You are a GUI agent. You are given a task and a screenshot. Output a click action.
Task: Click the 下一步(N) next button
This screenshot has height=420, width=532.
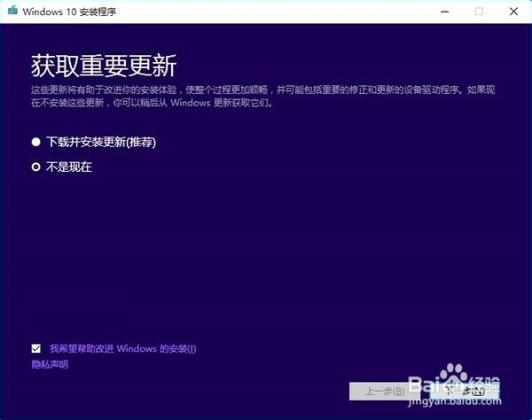pyautogui.click(x=465, y=391)
